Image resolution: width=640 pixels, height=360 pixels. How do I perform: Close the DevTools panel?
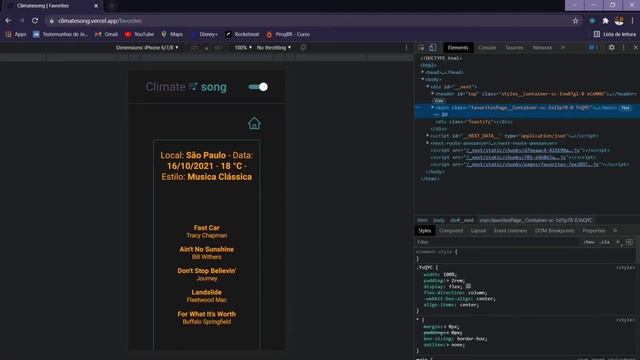(x=636, y=48)
